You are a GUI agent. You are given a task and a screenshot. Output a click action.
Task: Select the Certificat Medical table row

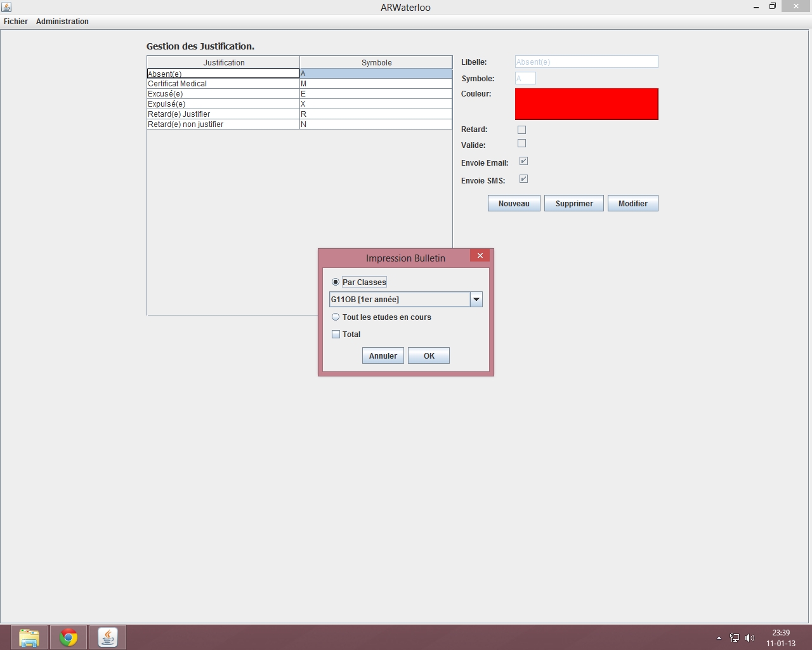click(223, 84)
